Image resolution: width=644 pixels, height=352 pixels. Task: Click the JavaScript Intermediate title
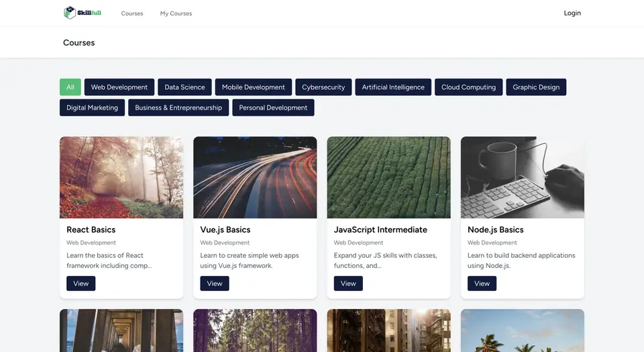380,230
